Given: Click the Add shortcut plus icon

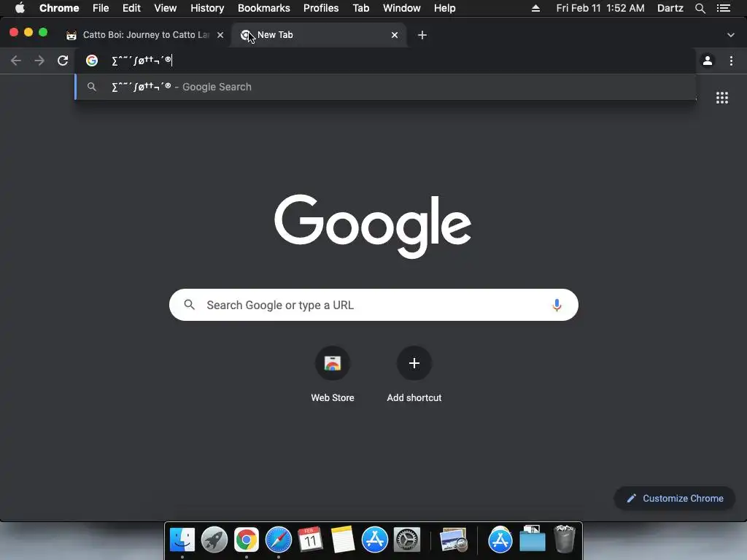Looking at the screenshot, I should point(414,363).
